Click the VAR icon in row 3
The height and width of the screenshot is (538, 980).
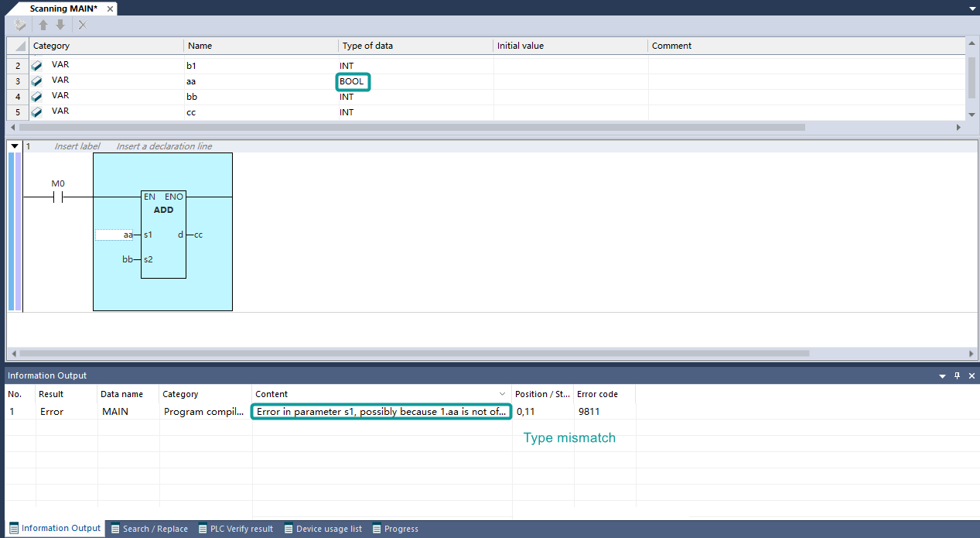36,81
